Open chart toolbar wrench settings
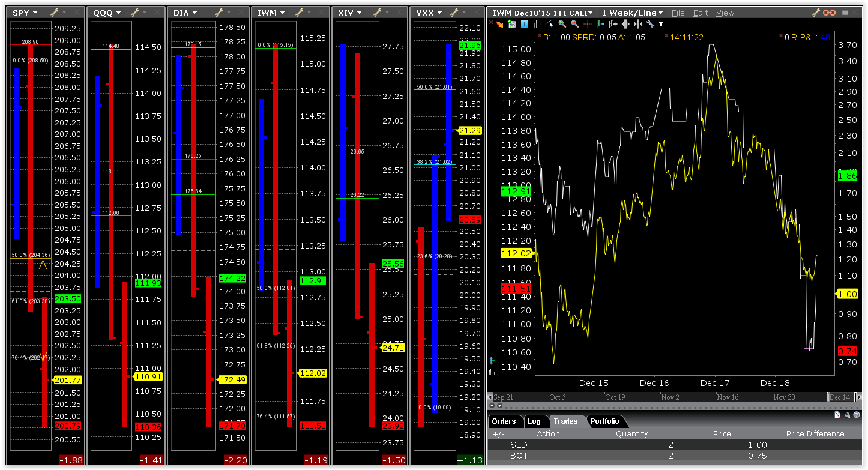Screen dimensions: 868x470 [x=650, y=24]
